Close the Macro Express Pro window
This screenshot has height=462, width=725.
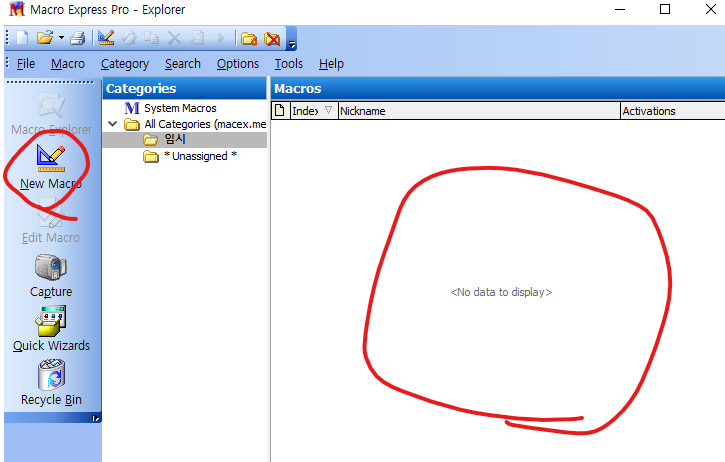711,9
